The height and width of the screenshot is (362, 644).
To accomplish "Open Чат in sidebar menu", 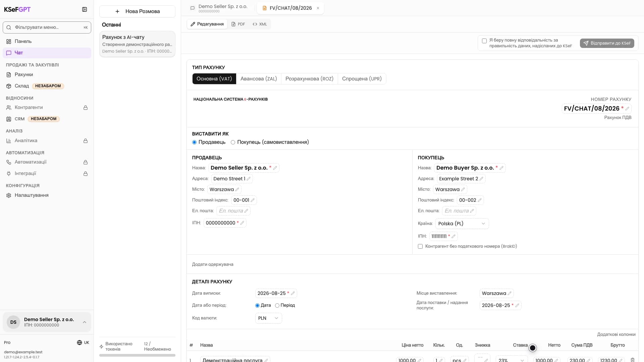I will click(x=47, y=53).
